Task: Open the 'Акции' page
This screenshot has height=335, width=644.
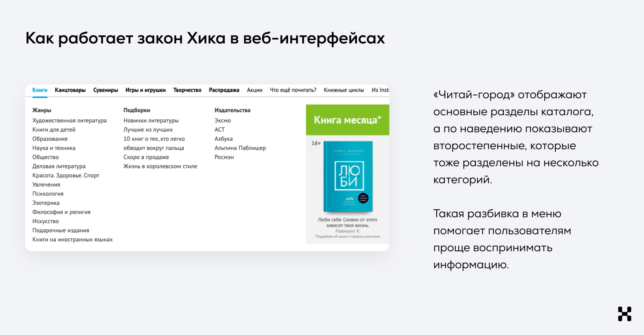Action: pyautogui.click(x=255, y=90)
